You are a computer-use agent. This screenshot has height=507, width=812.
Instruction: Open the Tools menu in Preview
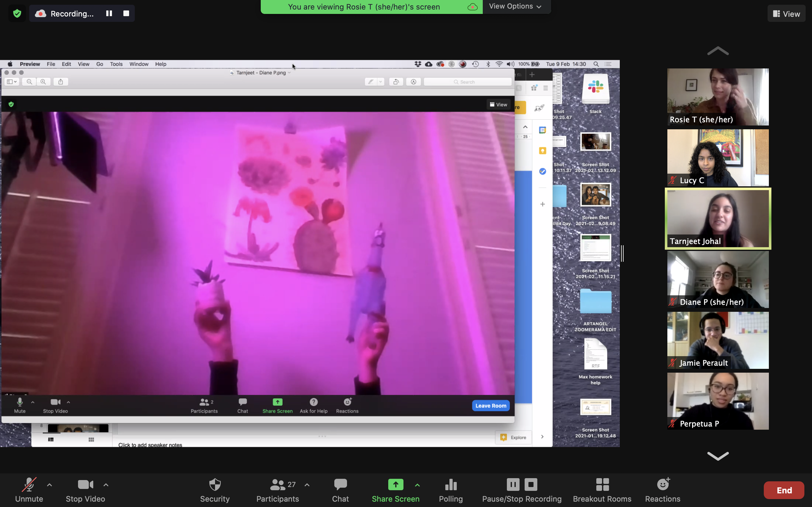click(x=116, y=64)
